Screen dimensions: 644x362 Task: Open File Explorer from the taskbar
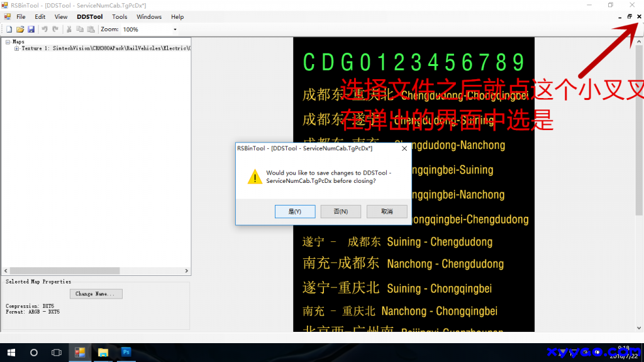coord(103,353)
